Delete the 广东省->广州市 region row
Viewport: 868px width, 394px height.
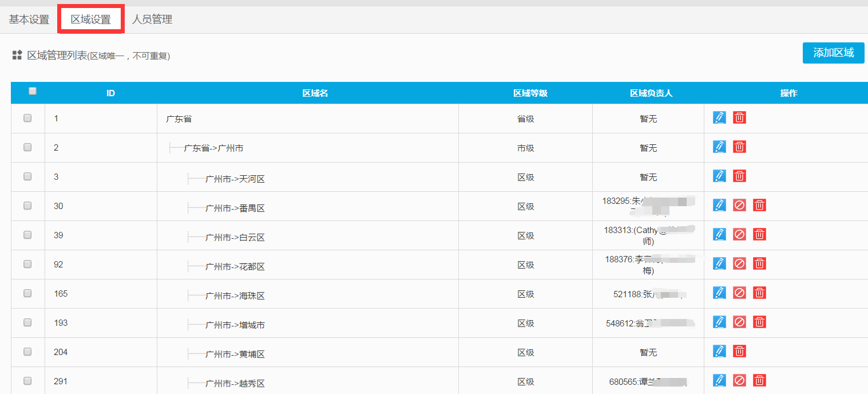coord(739,147)
